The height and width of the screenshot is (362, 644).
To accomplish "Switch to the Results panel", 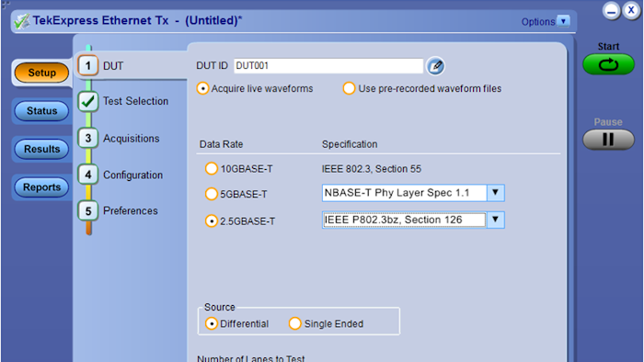I will [x=41, y=149].
